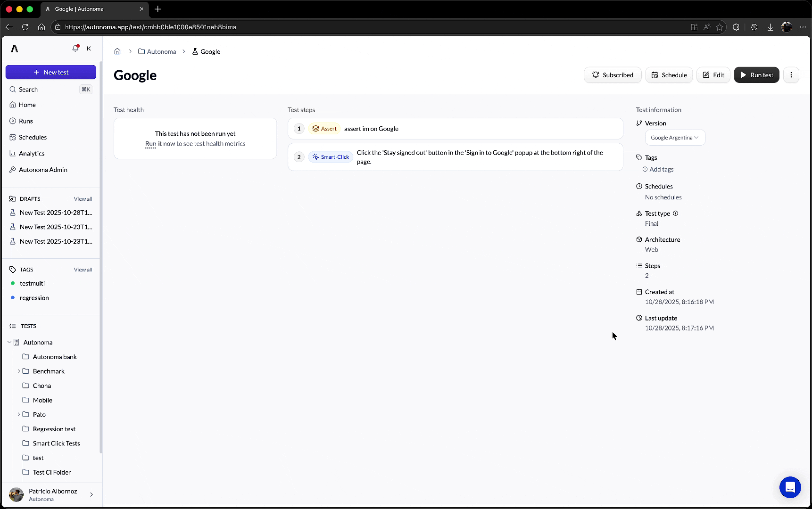
Task: Expand the Benchmark folder
Action: (19, 371)
